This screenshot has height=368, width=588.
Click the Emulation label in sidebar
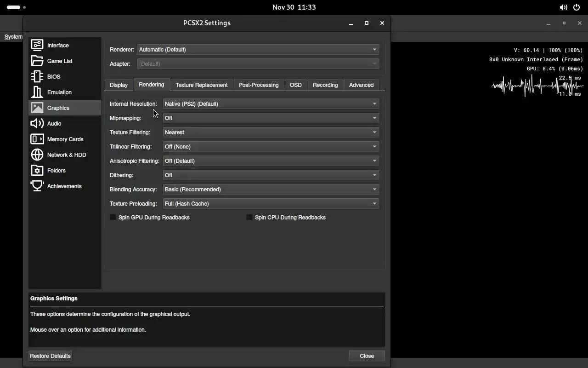(59, 92)
